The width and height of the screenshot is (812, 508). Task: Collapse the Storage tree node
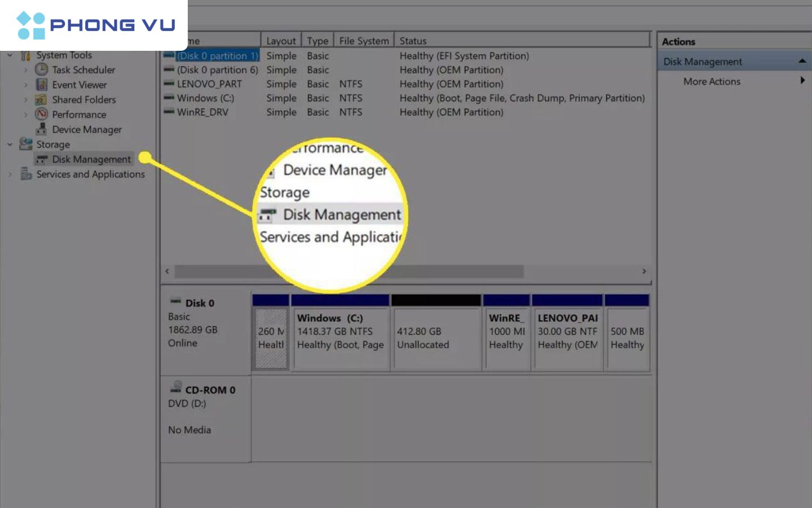[10, 144]
